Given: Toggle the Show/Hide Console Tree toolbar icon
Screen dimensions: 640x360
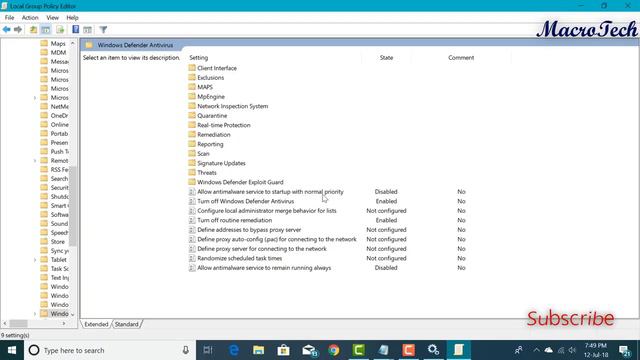Looking at the screenshot, I should tap(46, 29).
